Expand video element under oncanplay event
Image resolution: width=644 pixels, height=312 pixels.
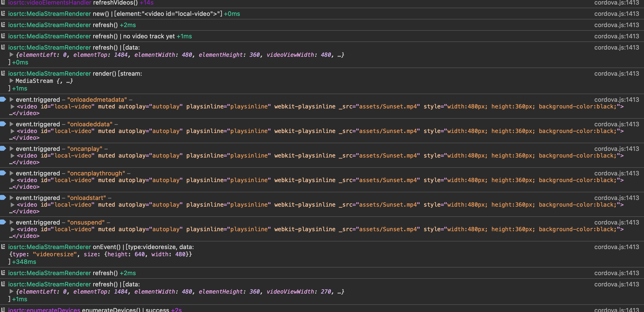12,155
